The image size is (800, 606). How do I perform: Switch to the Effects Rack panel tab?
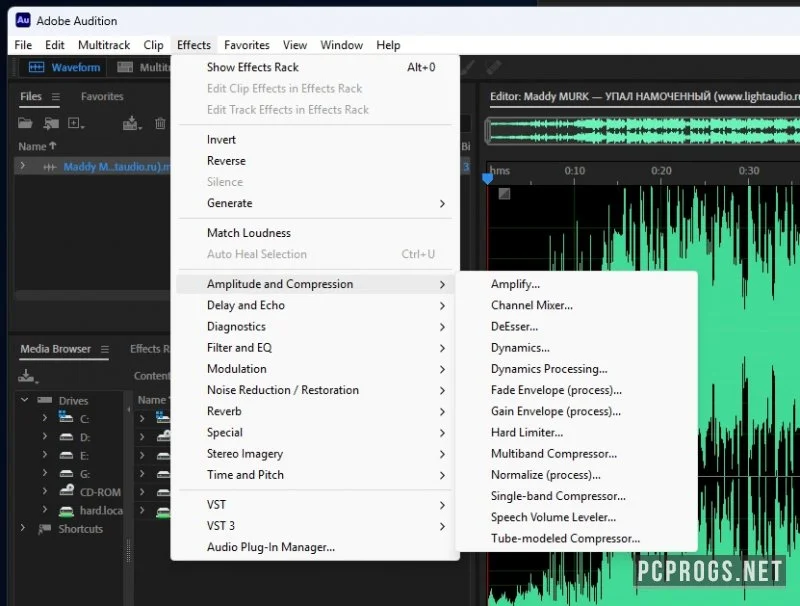tap(149, 349)
